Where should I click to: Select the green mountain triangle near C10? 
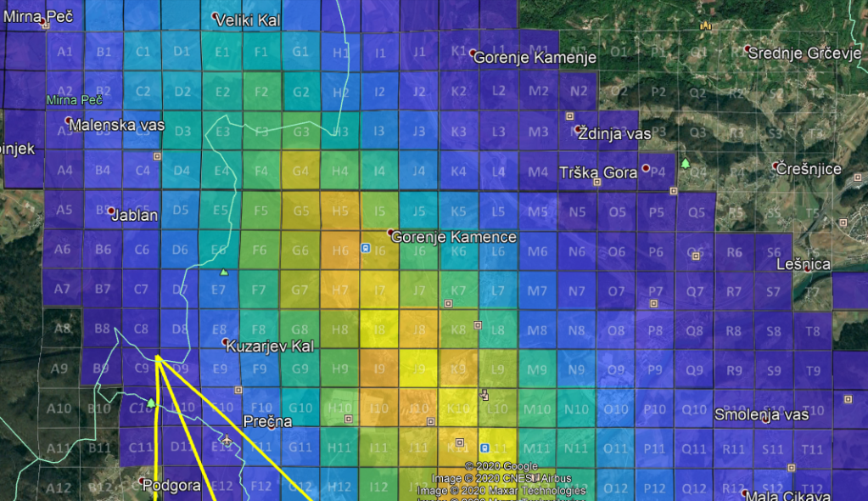click(151, 402)
